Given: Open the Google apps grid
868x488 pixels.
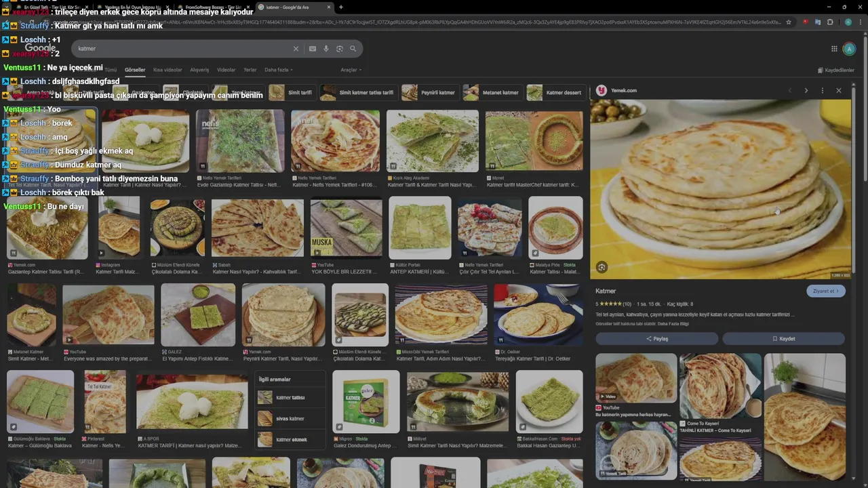Looking at the screenshot, I should coord(834,49).
